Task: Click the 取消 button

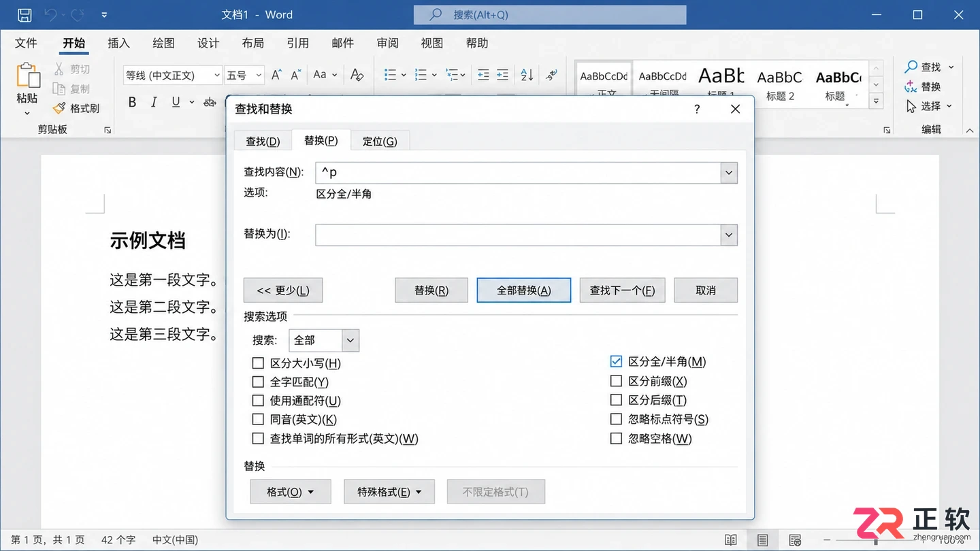Action: click(x=706, y=290)
